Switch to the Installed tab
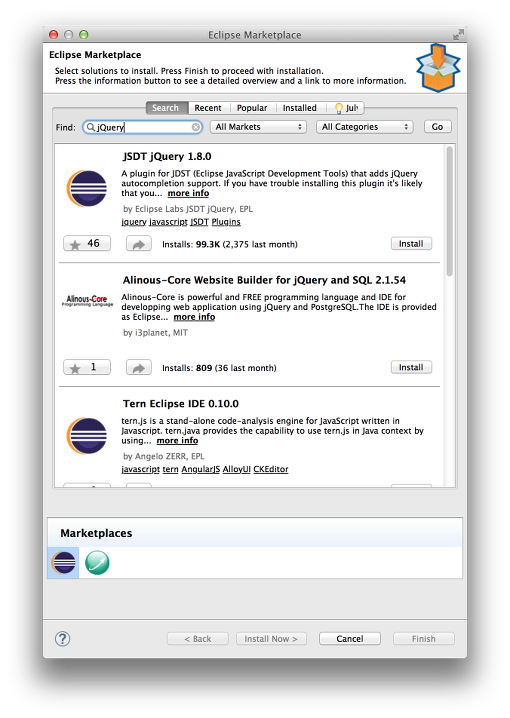This screenshot has width=510, height=718. pyautogui.click(x=299, y=108)
